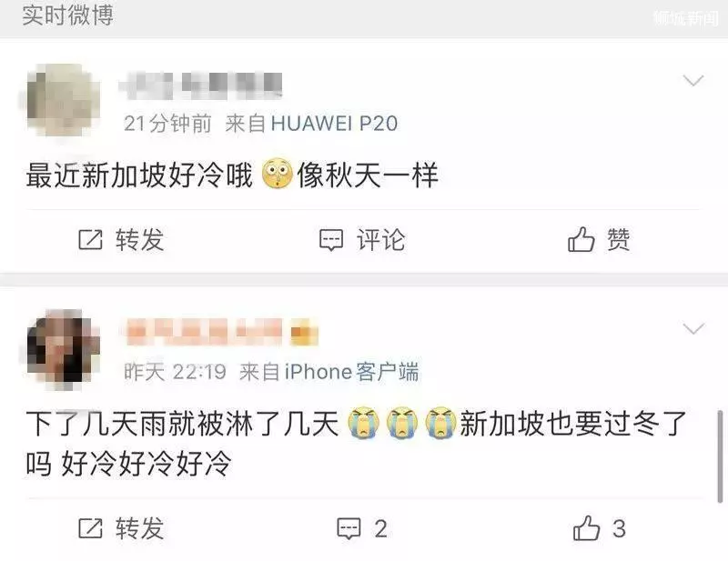Viewport: 728px width, 561px height.
Task: Expand the second post's chevron menu
Action: coord(693,329)
